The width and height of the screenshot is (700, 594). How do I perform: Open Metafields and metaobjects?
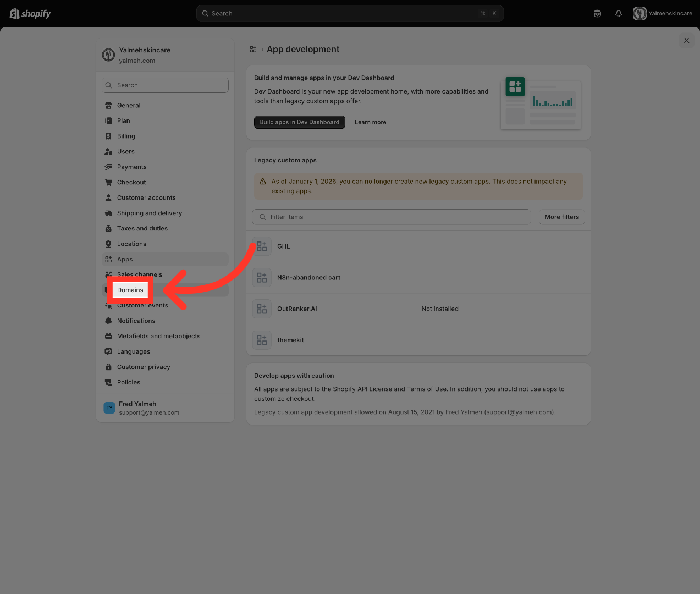coord(165,336)
